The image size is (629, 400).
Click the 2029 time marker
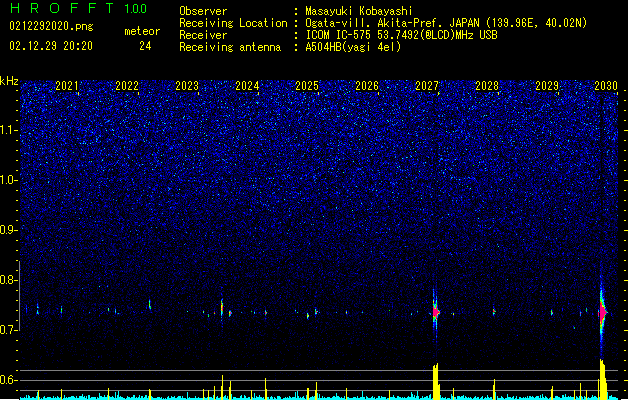point(547,86)
